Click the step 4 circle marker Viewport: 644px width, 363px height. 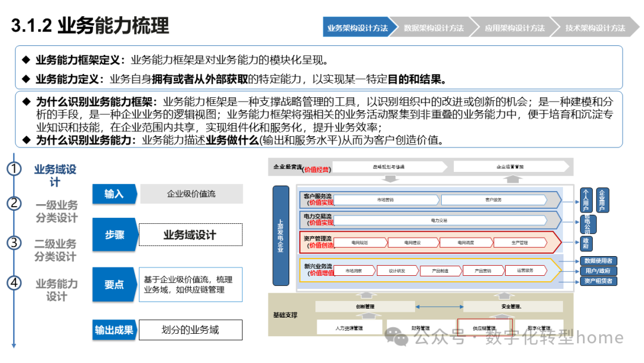tap(14, 283)
